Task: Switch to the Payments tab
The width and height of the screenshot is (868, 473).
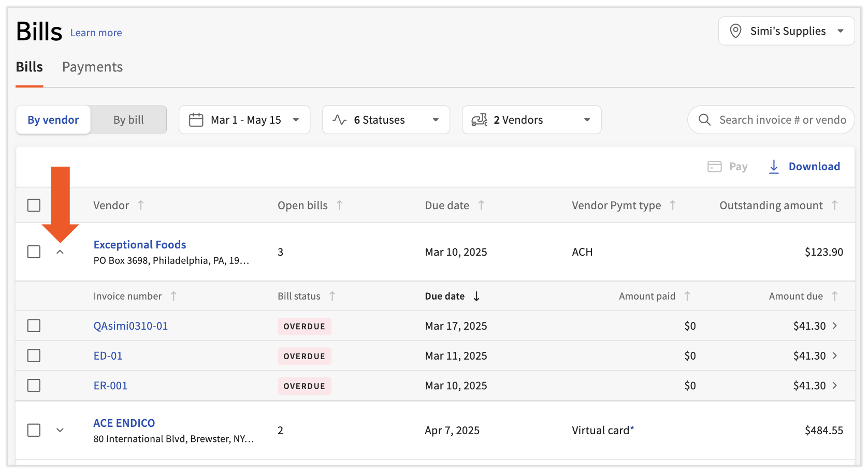Action: click(x=92, y=67)
